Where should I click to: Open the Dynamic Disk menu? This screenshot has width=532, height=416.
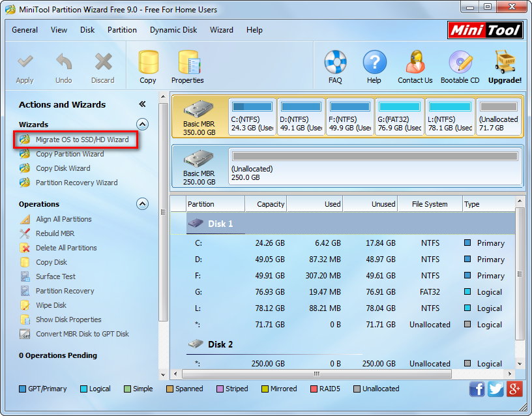[x=173, y=30]
